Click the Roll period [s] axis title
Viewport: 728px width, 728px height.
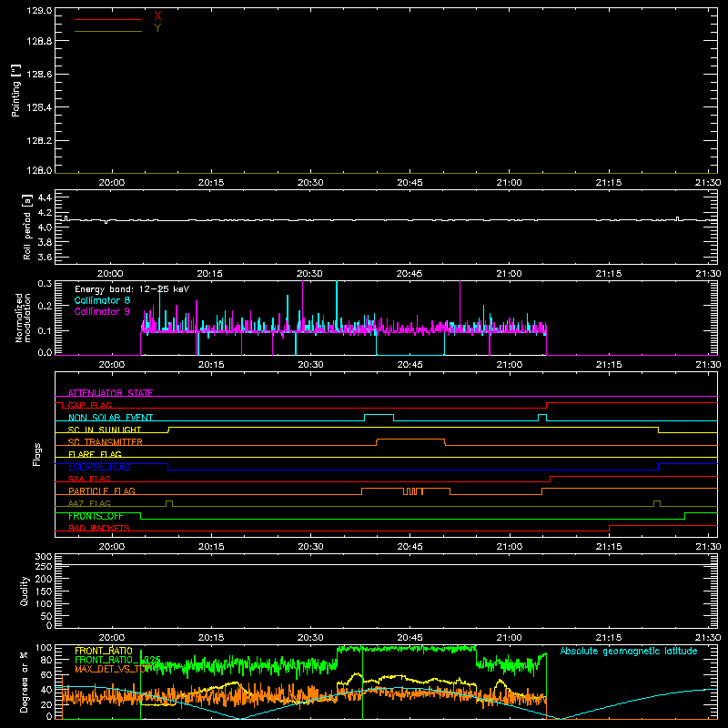27,227
